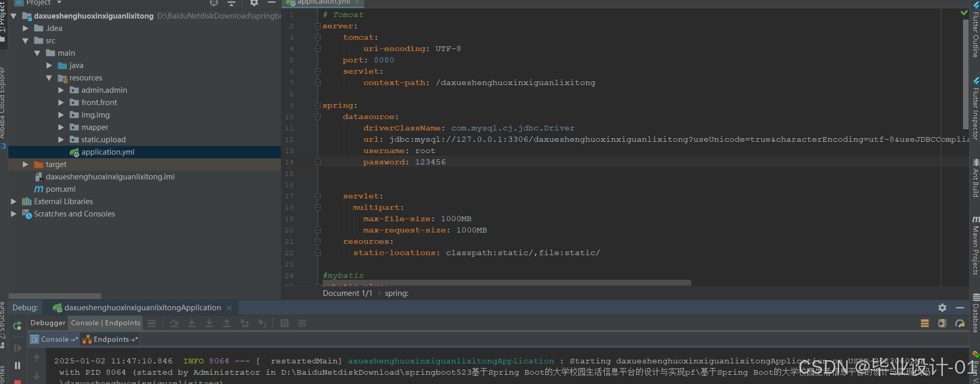
Task: Show threads list icon in debug toolbar
Action: point(152,323)
